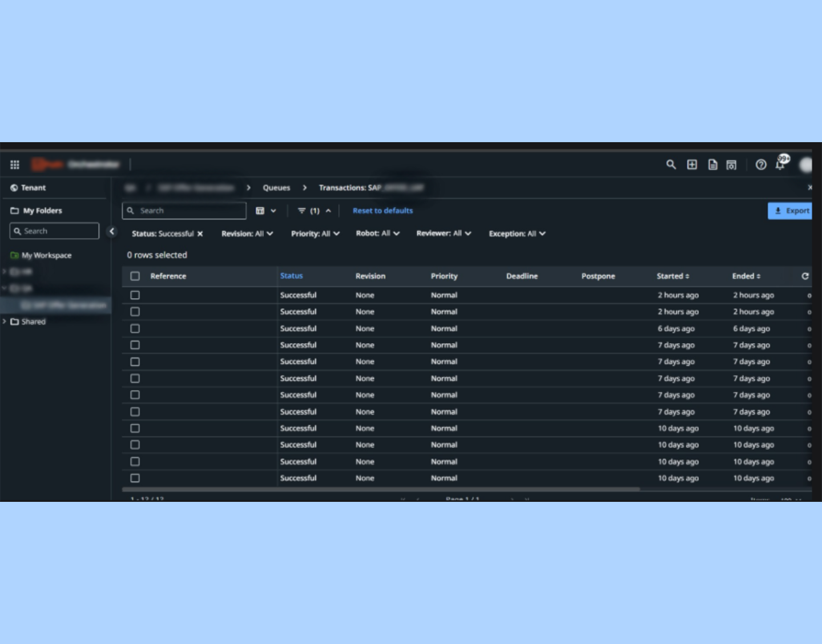The height and width of the screenshot is (644, 822).
Task: Open the Priority: All filter dropdown
Action: (315, 234)
